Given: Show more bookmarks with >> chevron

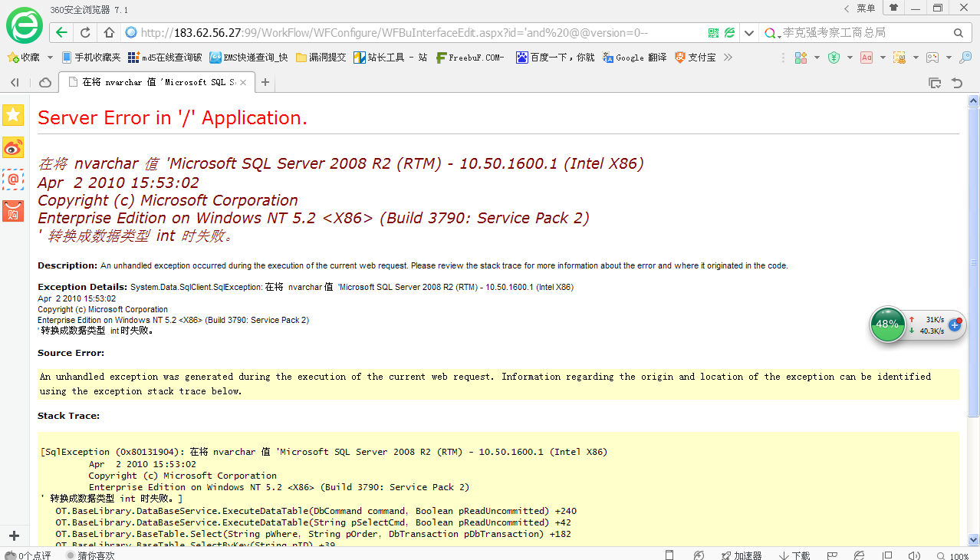Looking at the screenshot, I should click(x=728, y=58).
